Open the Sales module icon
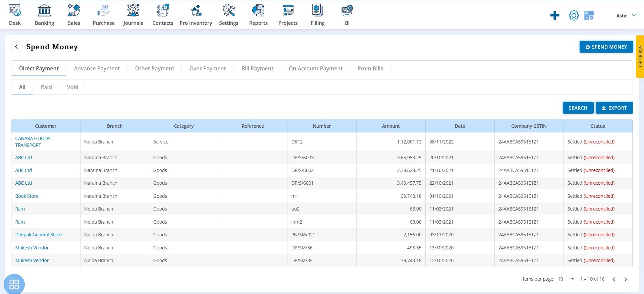The width and height of the screenshot is (644, 294). [x=74, y=10]
